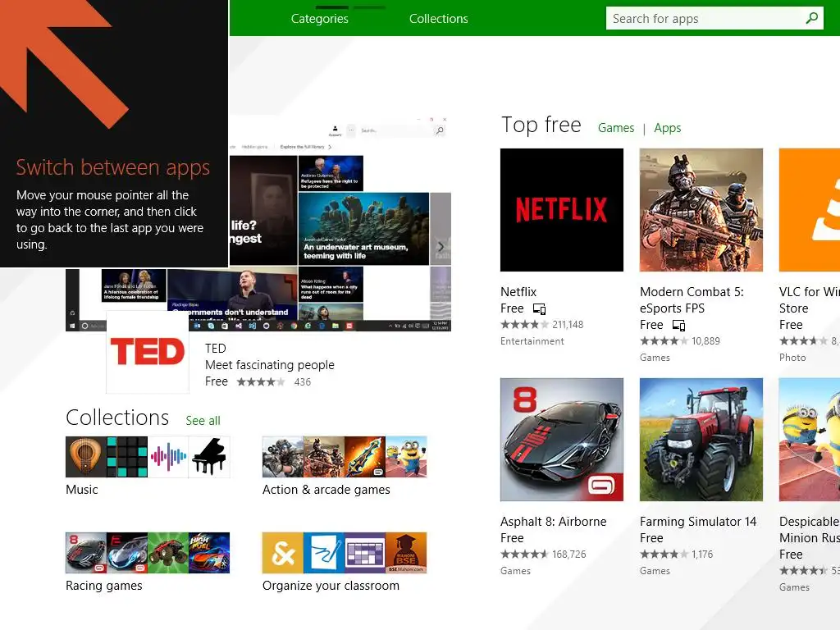Open the Music collection label
This screenshot has width=840, height=630.
pos(82,490)
